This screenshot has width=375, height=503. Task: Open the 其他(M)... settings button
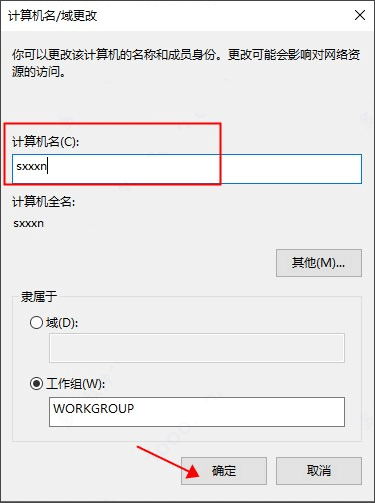[319, 263]
